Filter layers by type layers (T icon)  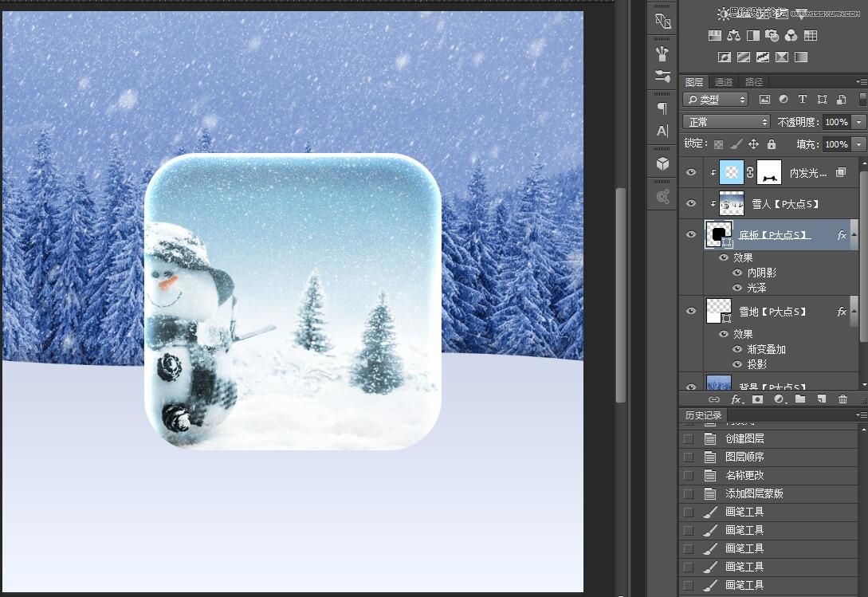pos(803,100)
